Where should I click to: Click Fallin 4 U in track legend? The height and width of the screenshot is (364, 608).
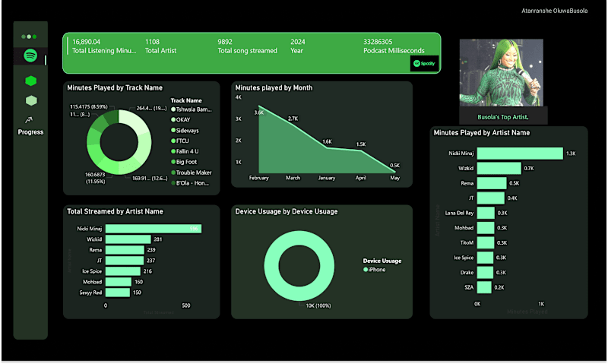[x=185, y=151]
